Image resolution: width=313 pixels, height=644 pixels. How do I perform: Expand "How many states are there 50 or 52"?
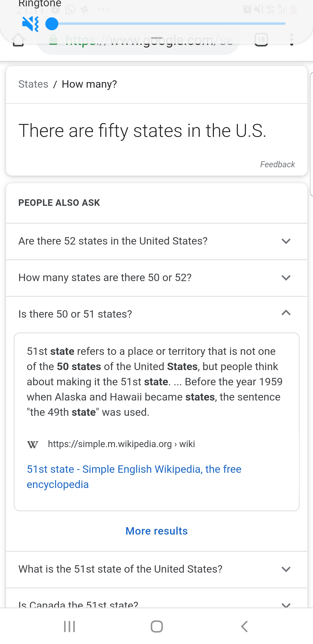(157, 278)
